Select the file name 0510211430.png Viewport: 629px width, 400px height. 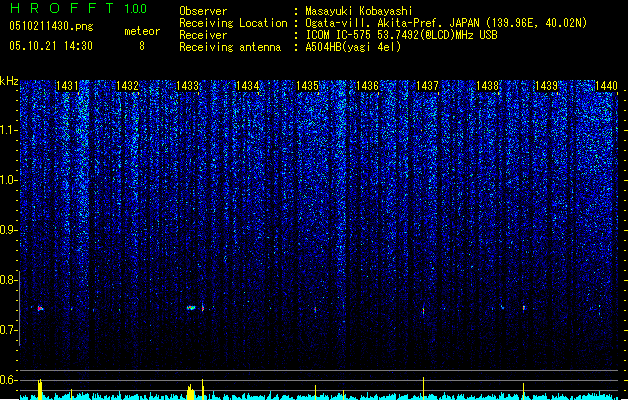coord(51,26)
